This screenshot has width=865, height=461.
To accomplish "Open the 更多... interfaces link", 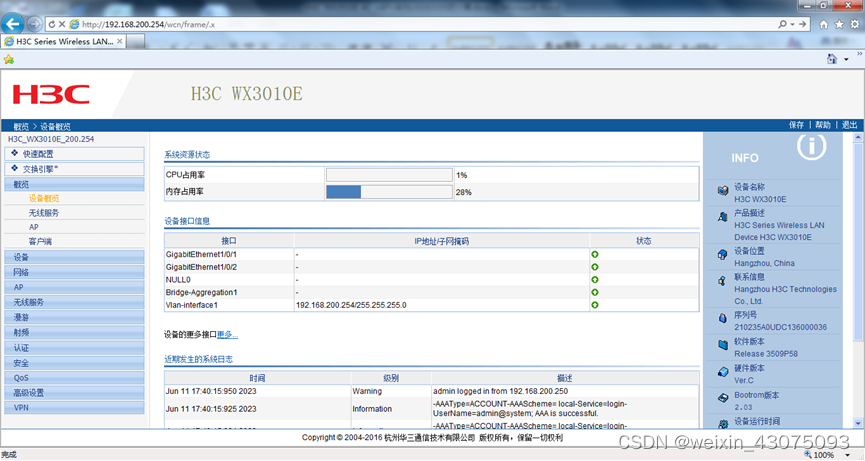I will pos(227,335).
